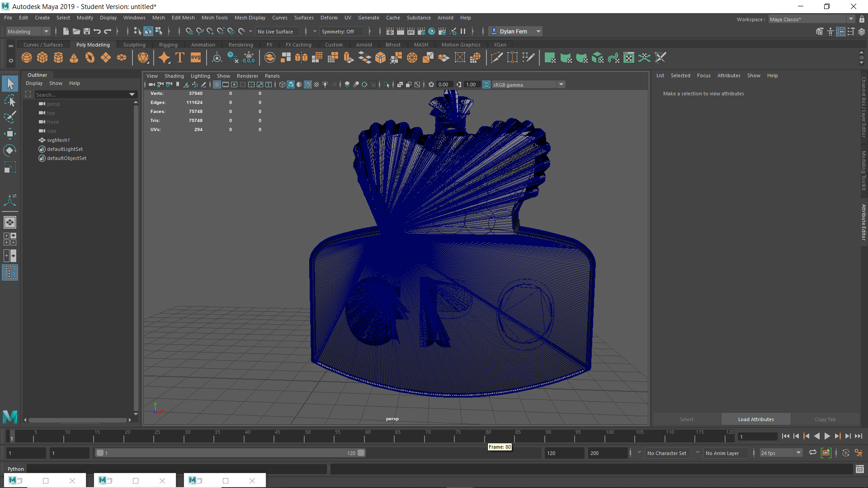The image size is (868, 488).
Task: Switch to the Sculpting shelf tab
Action: pos(134,45)
